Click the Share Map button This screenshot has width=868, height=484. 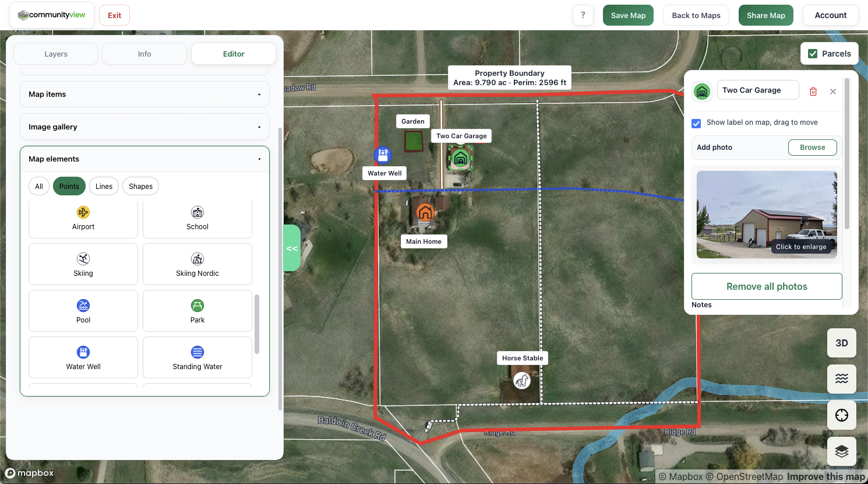point(766,15)
